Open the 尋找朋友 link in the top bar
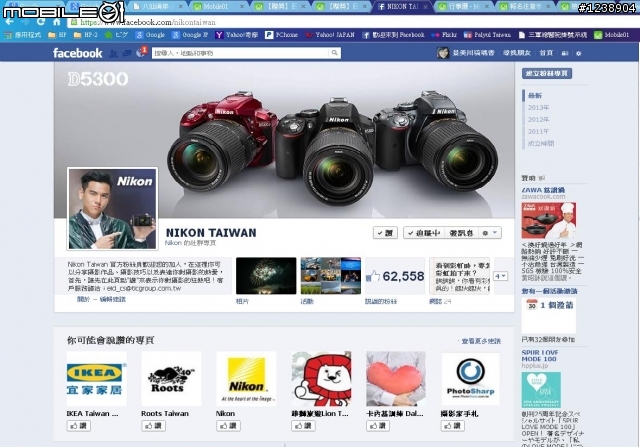This screenshot has height=447, width=640. 517,53
